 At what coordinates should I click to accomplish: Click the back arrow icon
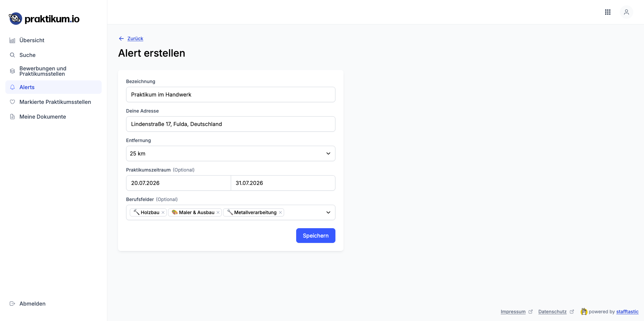click(x=121, y=39)
